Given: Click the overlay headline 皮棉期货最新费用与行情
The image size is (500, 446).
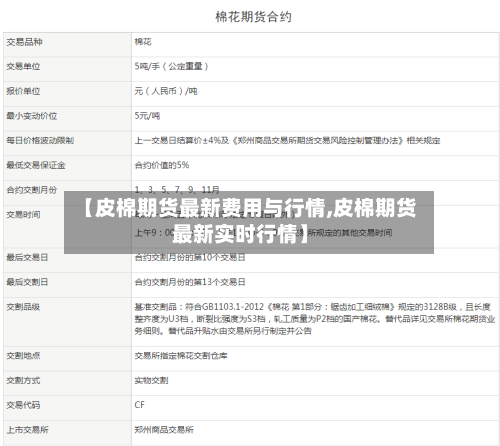Looking at the screenshot, I should point(210,208).
